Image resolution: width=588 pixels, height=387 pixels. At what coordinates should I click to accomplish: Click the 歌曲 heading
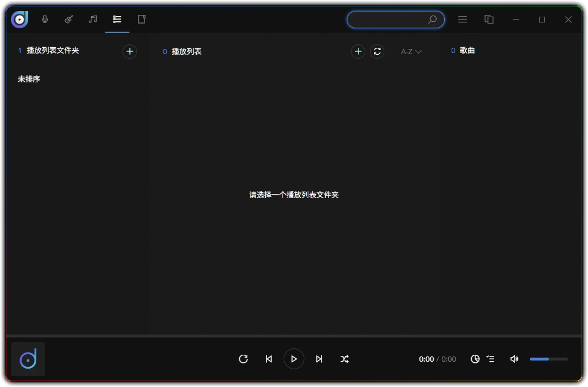467,50
